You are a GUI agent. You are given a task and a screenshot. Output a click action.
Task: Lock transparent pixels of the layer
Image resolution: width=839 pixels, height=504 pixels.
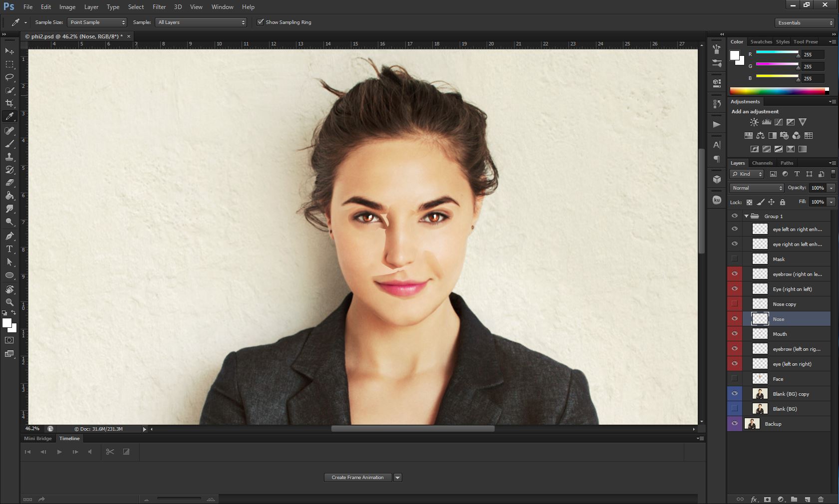click(749, 202)
